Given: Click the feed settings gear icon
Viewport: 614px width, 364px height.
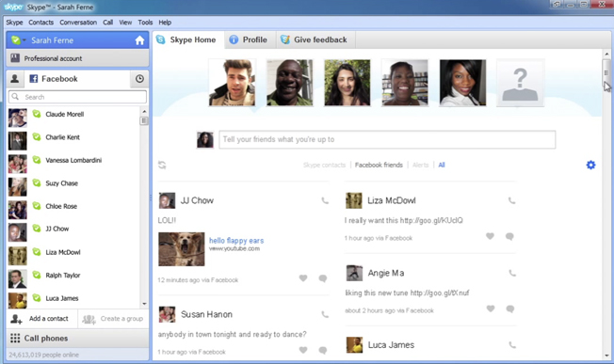Looking at the screenshot, I should (590, 165).
